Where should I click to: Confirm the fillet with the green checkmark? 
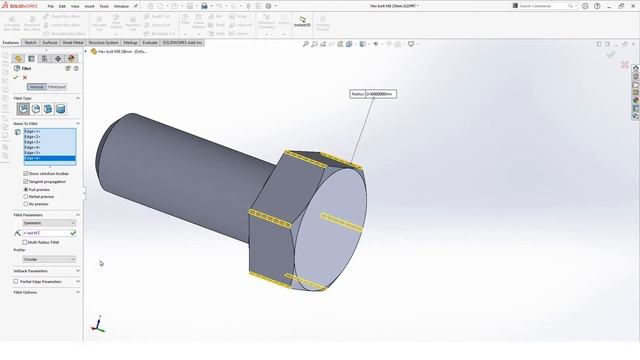(x=16, y=78)
